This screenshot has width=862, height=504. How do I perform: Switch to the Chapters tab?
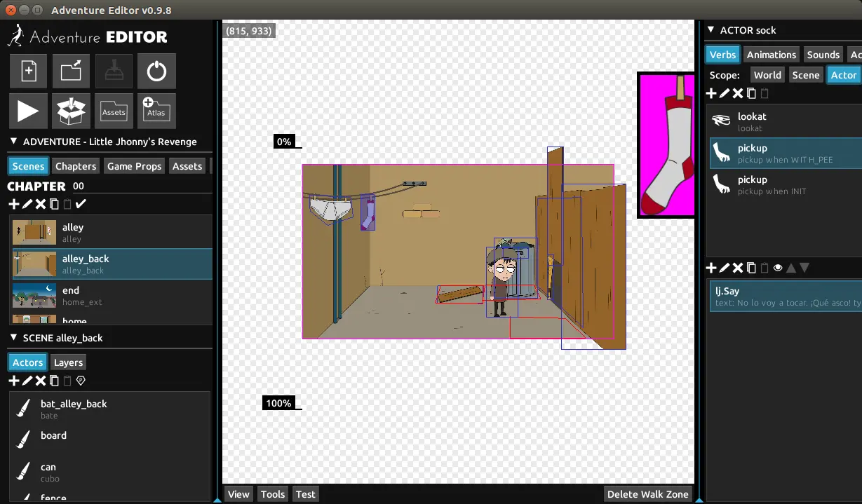point(76,166)
